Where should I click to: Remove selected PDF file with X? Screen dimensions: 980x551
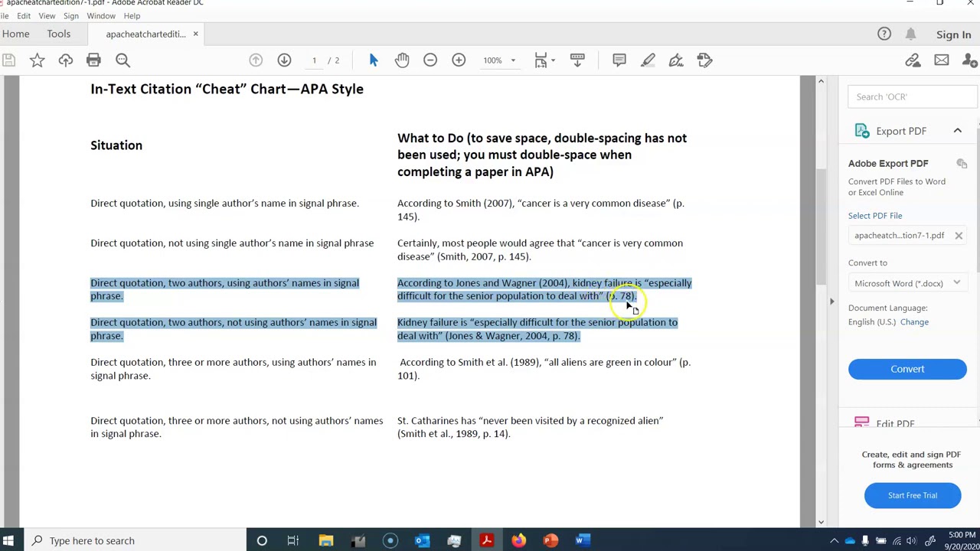(x=958, y=236)
